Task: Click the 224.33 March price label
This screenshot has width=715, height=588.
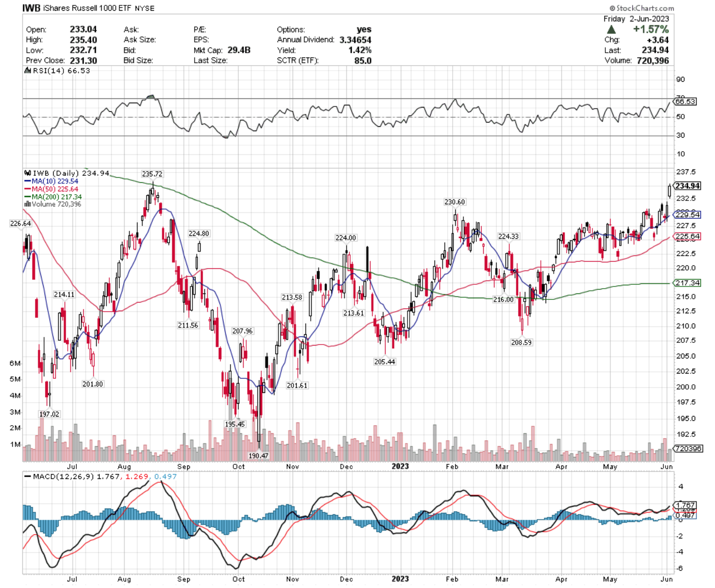Action: pos(509,236)
